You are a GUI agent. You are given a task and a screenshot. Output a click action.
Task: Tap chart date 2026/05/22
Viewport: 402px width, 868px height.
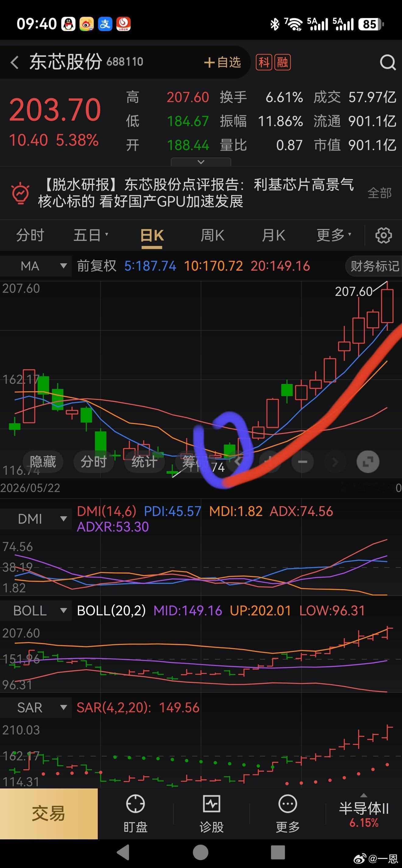(30, 488)
